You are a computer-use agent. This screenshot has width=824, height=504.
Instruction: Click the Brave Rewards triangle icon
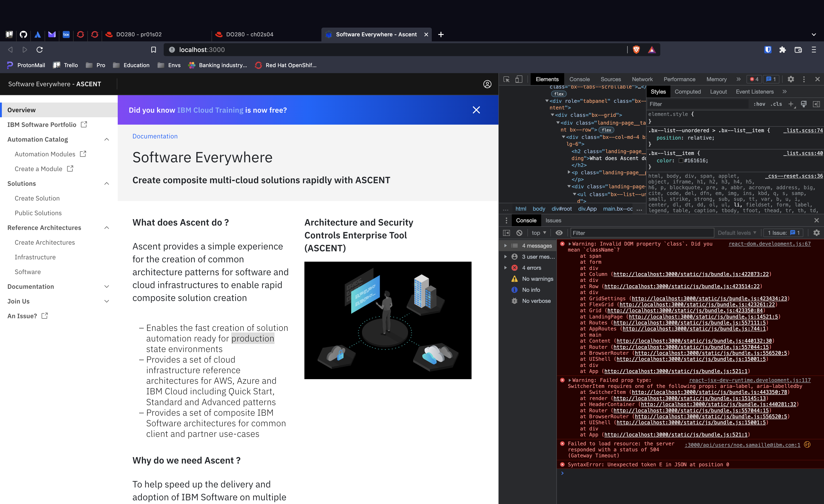tap(652, 50)
